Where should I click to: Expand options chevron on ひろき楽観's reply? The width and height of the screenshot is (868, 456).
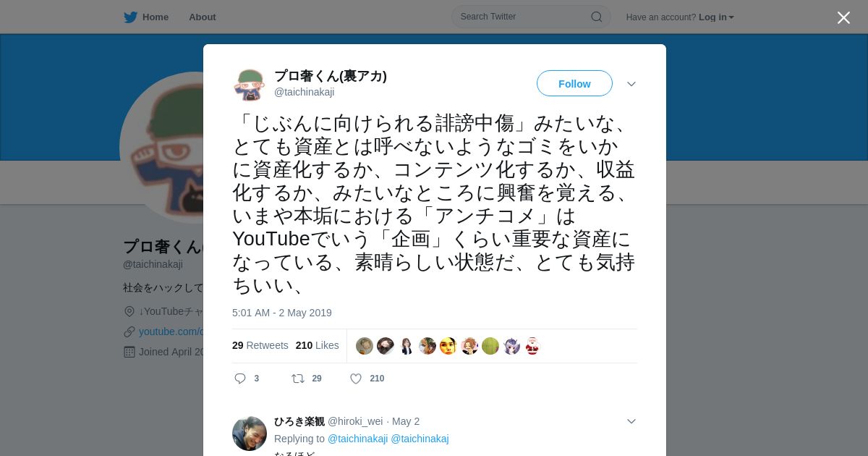tap(631, 421)
